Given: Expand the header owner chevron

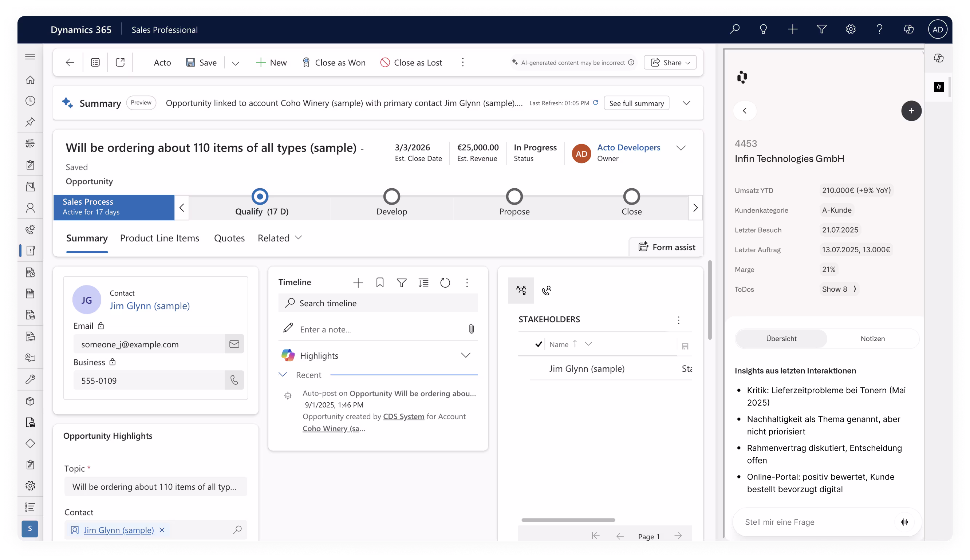Looking at the screenshot, I should click(681, 148).
